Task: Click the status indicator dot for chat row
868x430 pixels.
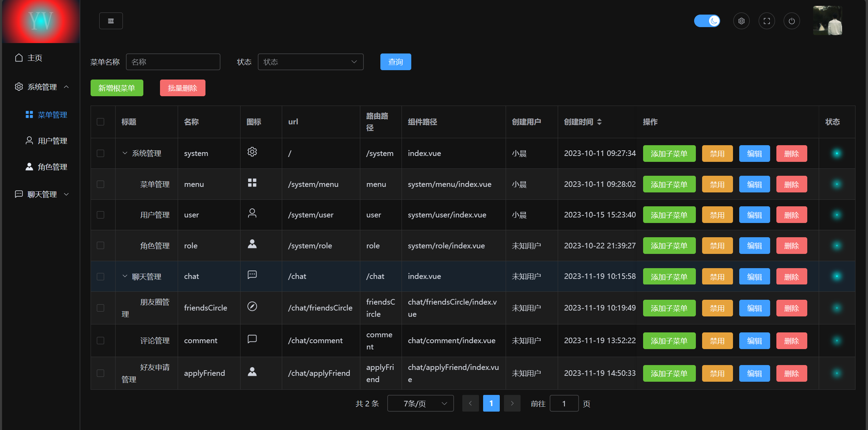Action: (x=837, y=276)
